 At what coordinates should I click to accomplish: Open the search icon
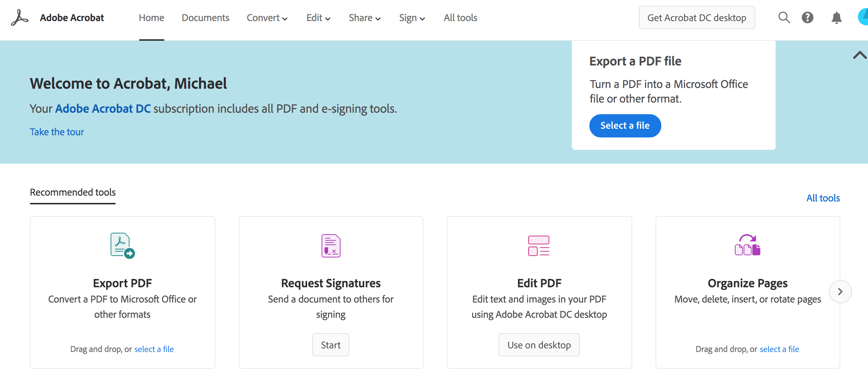coord(784,17)
